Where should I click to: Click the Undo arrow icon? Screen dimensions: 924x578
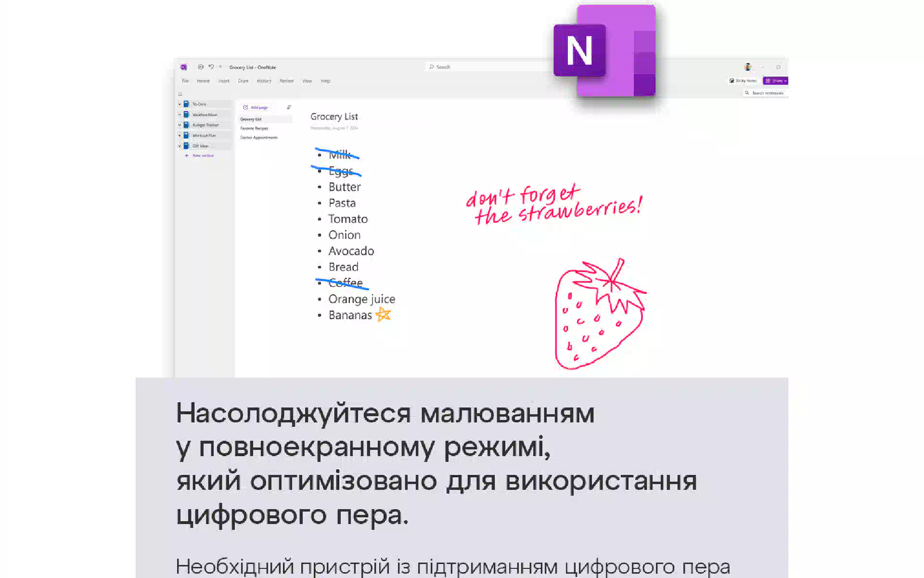click(211, 67)
